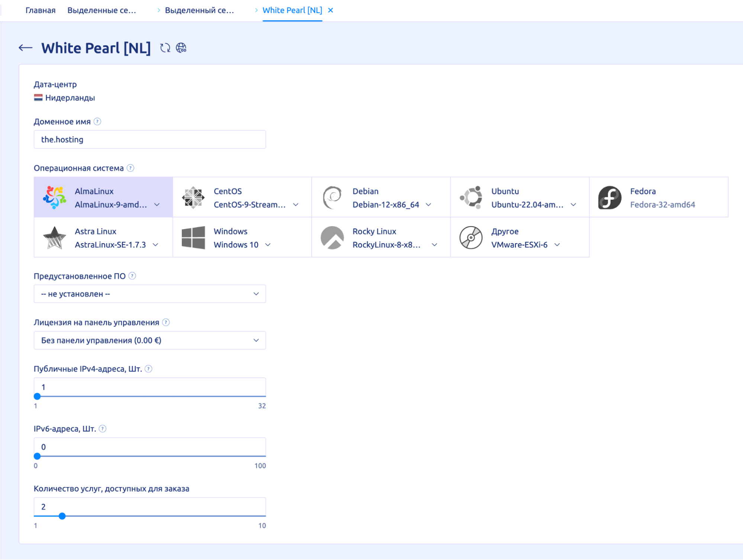Select the Другое disc icon
This screenshot has height=560, width=743.
[x=471, y=238]
